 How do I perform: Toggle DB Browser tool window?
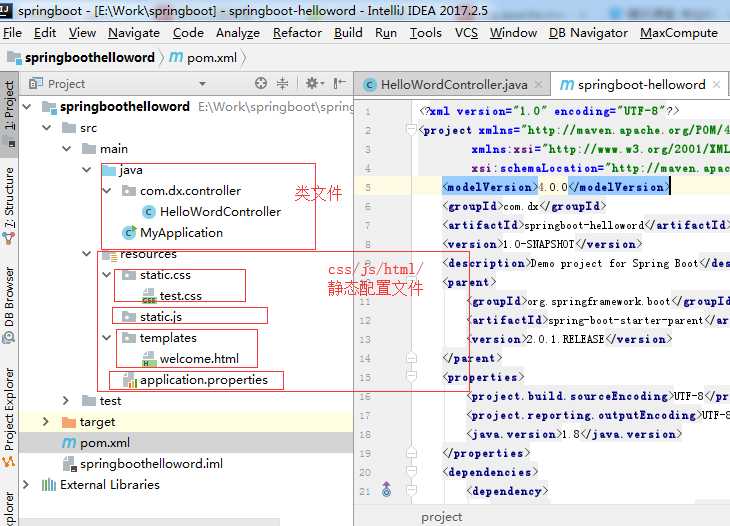(9, 305)
